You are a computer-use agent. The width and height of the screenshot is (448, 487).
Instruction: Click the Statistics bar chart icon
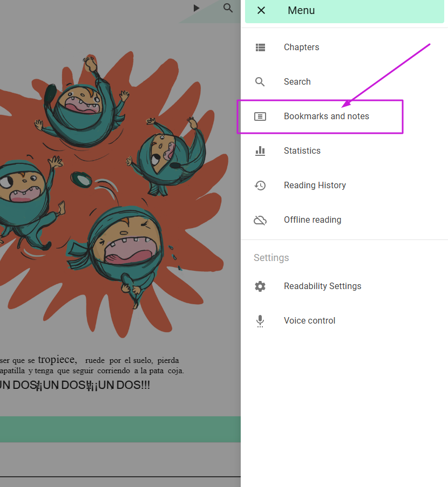[x=260, y=151]
